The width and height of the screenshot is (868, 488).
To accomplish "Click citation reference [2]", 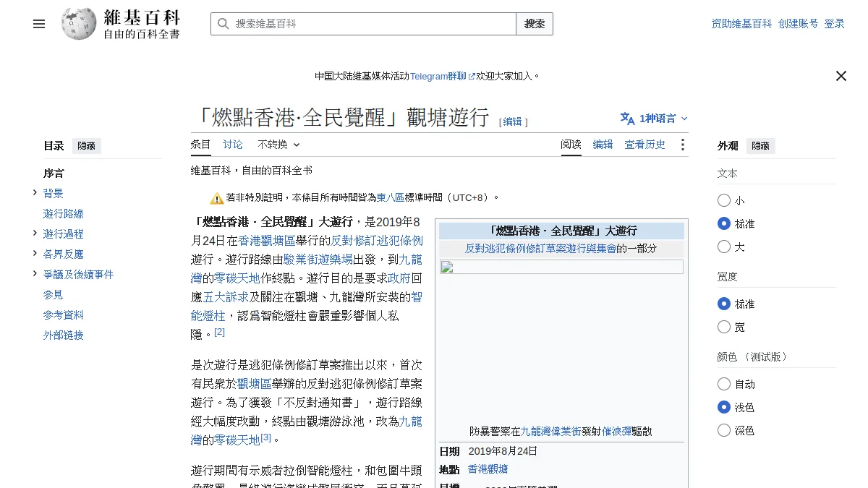I will coord(220,332).
